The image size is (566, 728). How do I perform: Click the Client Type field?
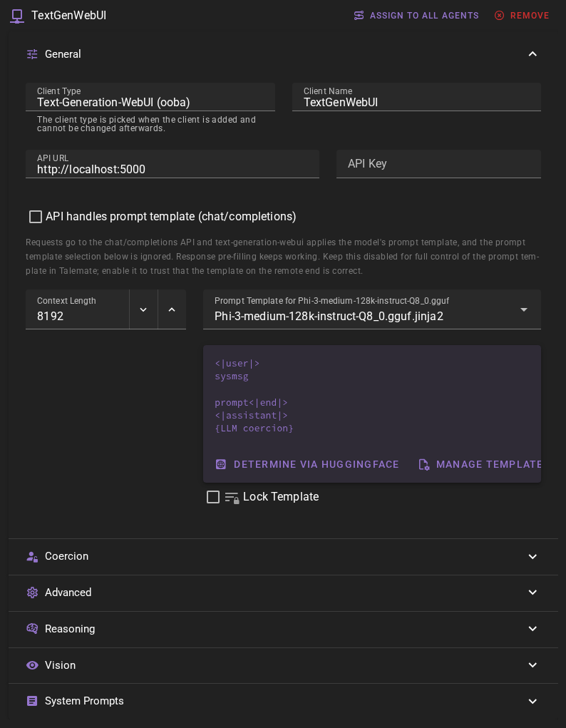coord(150,97)
